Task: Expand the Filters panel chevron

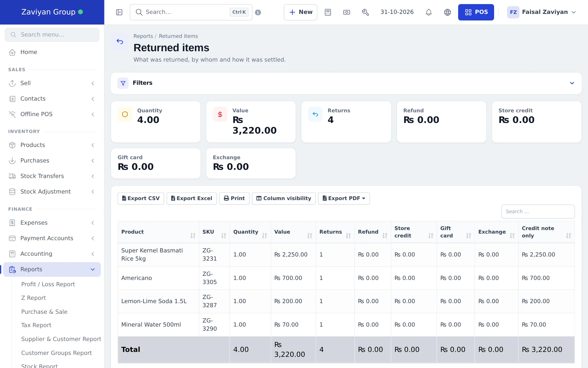Action: point(572,83)
